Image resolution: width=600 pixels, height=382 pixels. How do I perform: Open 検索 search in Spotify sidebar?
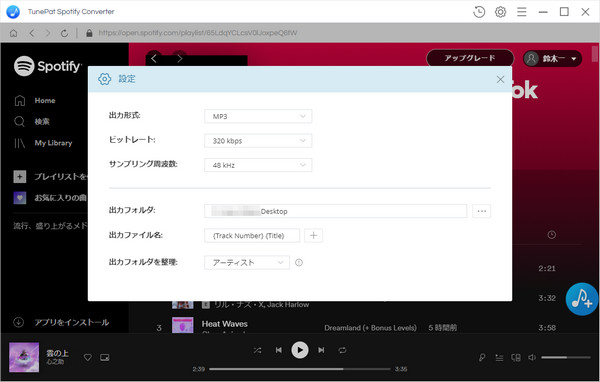(x=32, y=122)
